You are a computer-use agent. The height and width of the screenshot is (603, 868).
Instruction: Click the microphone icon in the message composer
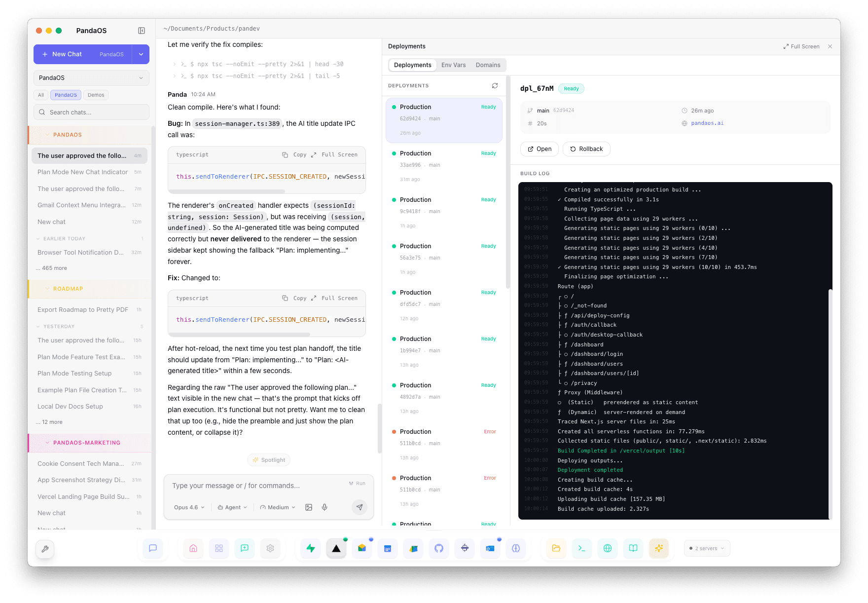coord(324,507)
